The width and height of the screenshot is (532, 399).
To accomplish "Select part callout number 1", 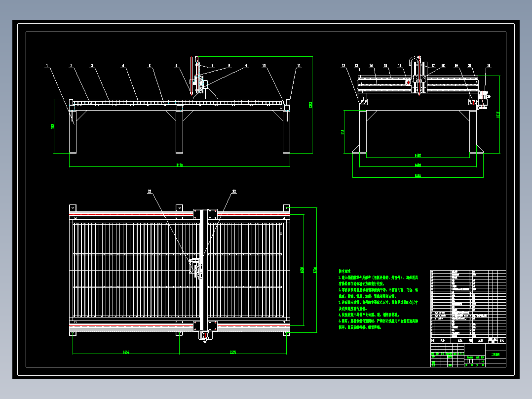I will tap(47, 66).
